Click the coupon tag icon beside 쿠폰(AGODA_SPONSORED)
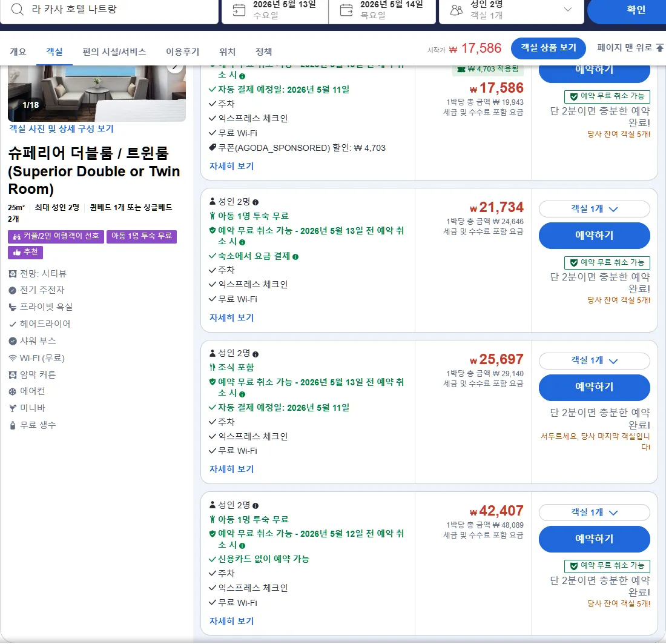This screenshot has height=644, width=666. (213, 147)
